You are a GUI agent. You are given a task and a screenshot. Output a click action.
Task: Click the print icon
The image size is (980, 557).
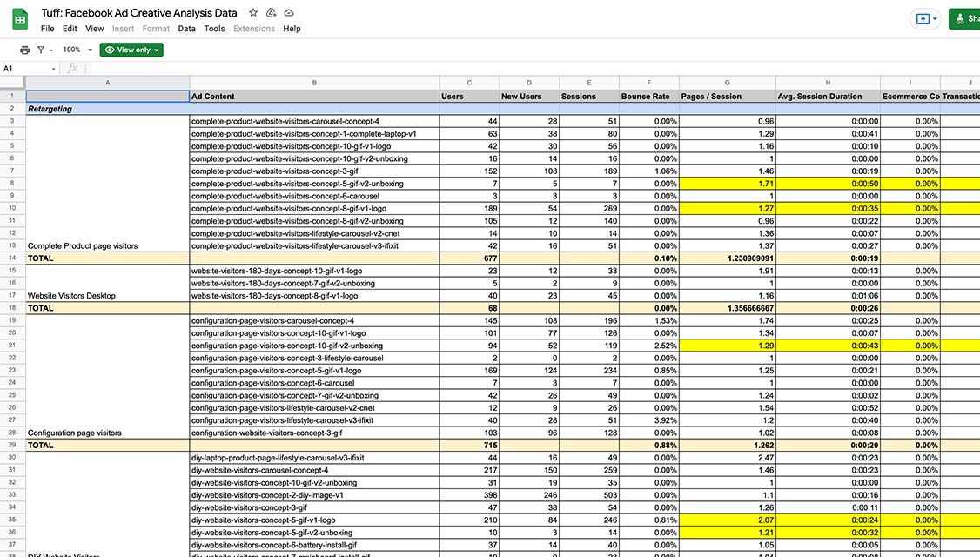(24, 50)
